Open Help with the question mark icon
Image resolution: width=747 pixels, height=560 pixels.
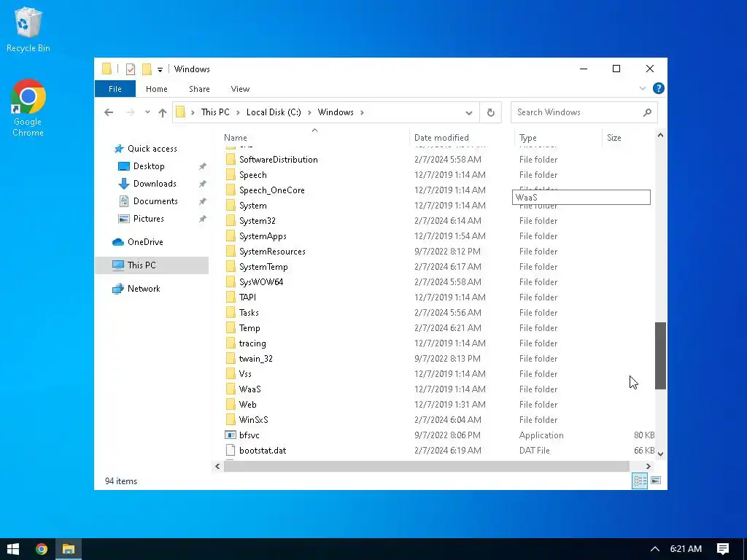click(659, 88)
